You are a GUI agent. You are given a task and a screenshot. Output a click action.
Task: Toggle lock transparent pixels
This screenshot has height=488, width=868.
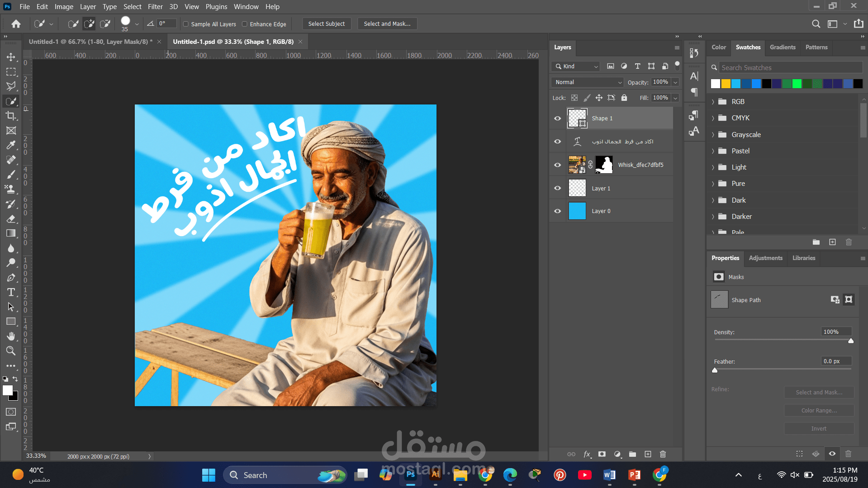(x=574, y=98)
